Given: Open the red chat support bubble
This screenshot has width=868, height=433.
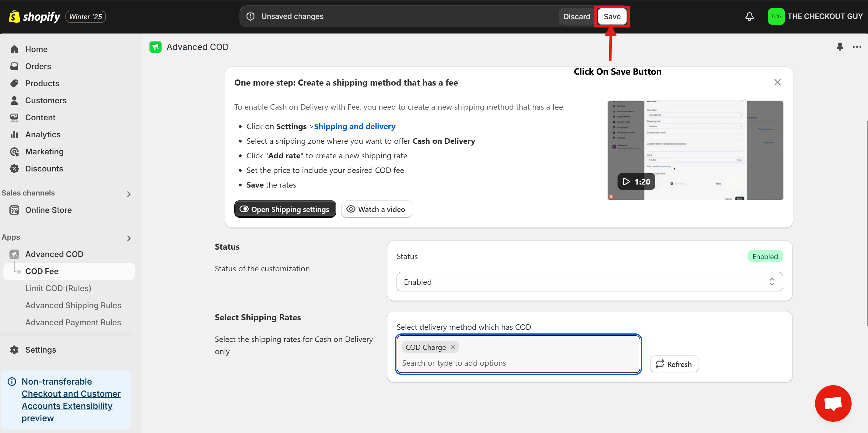Looking at the screenshot, I should 833,403.
